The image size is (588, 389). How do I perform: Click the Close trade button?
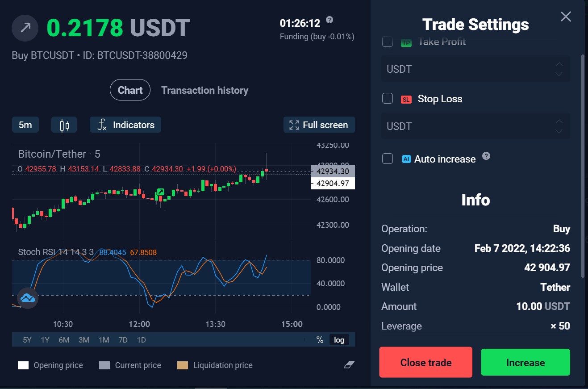(426, 362)
